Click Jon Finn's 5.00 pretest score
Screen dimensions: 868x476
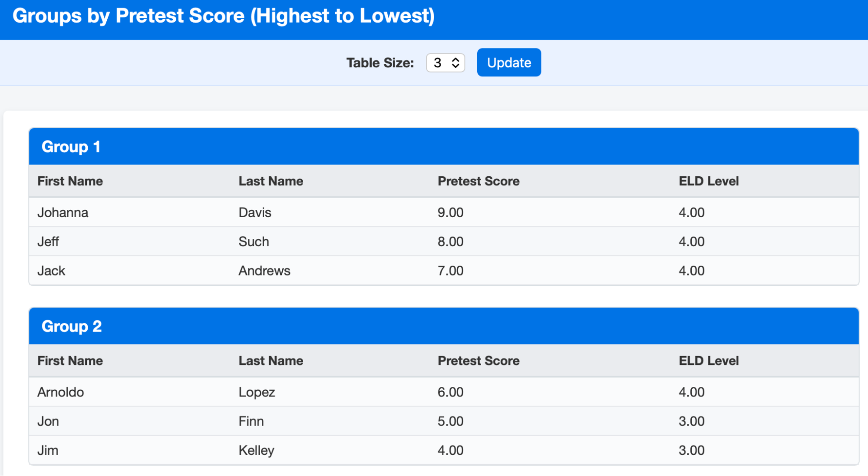tap(450, 421)
